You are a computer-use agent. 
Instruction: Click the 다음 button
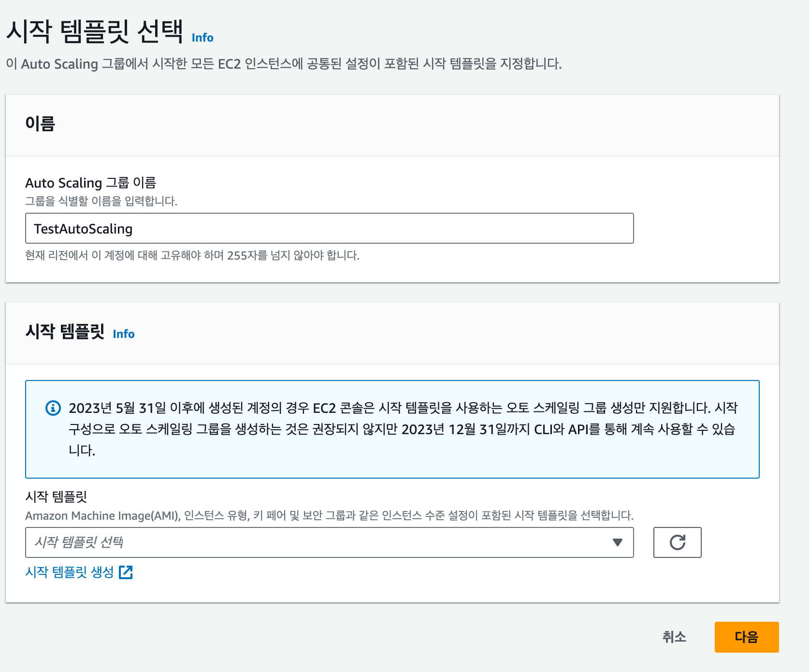click(x=747, y=637)
